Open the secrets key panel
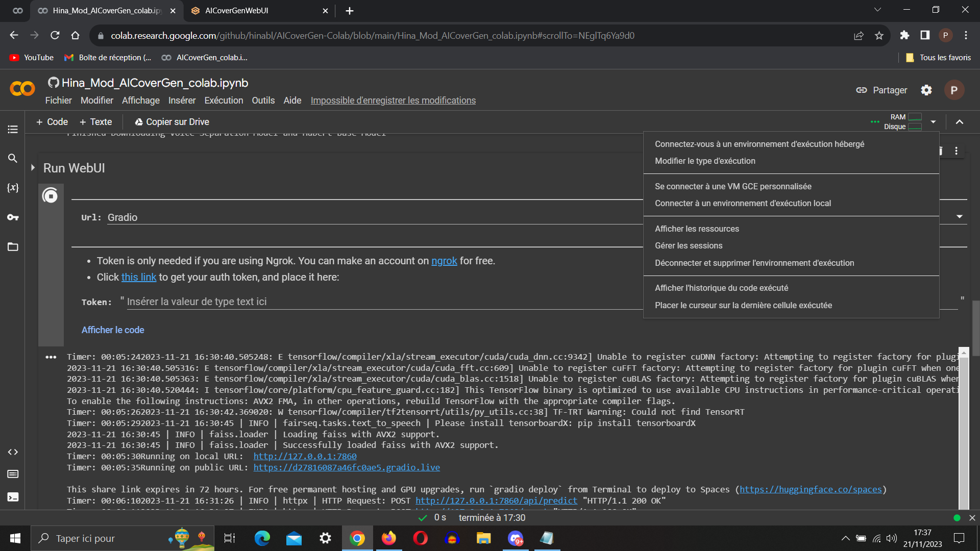Image resolution: width=980 pixels, height=551 pixels. click(x=13, y=217)
